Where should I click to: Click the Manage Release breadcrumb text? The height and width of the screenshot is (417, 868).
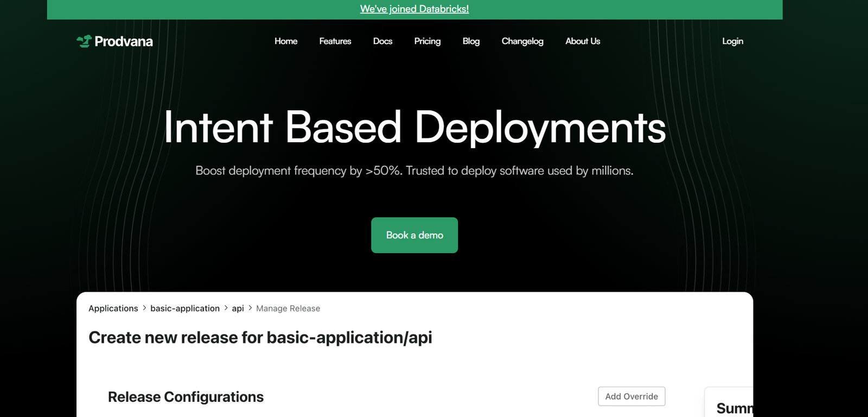[x=288, y=308]
